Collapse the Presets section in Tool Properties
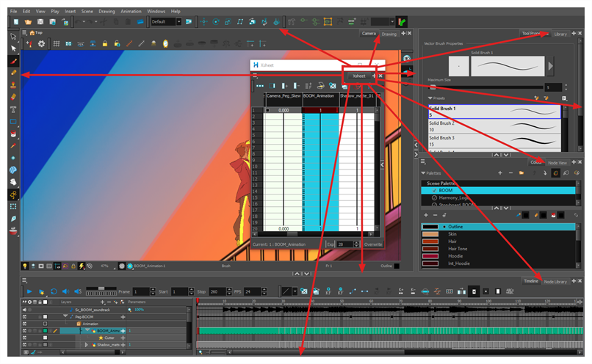The image size is (592, 364). (430, 98)
